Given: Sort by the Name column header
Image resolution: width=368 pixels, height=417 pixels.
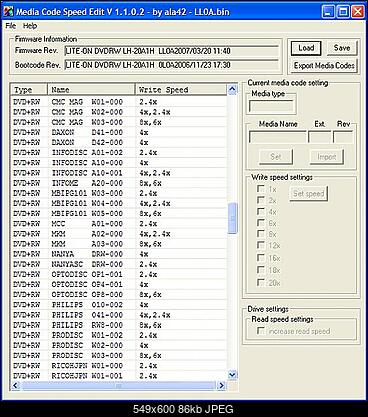Looking at the screenshot, I should click(x=91, y=90).
